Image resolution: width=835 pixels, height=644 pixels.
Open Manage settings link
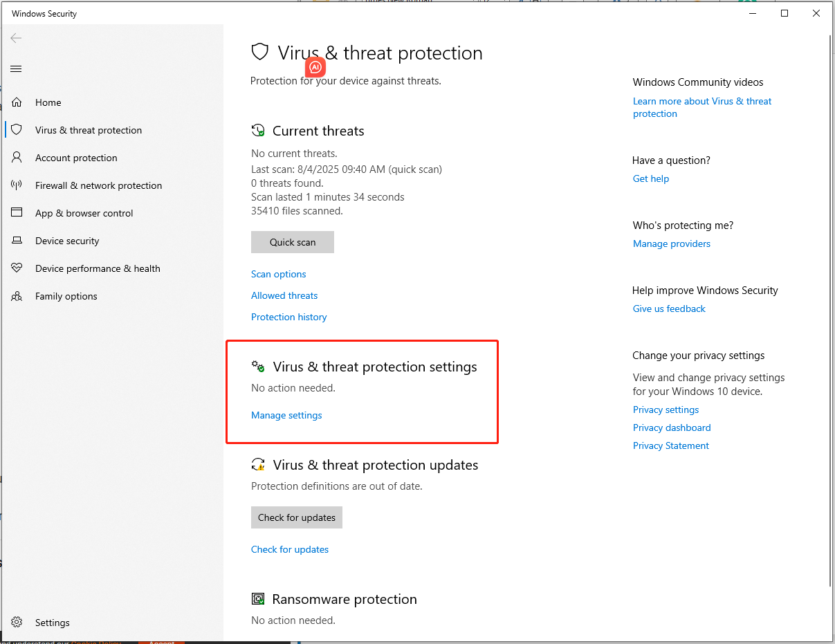tap(286, 415)
